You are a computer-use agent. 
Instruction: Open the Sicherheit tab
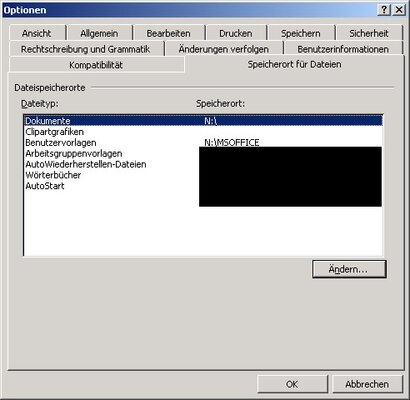(x=369, y=33)
